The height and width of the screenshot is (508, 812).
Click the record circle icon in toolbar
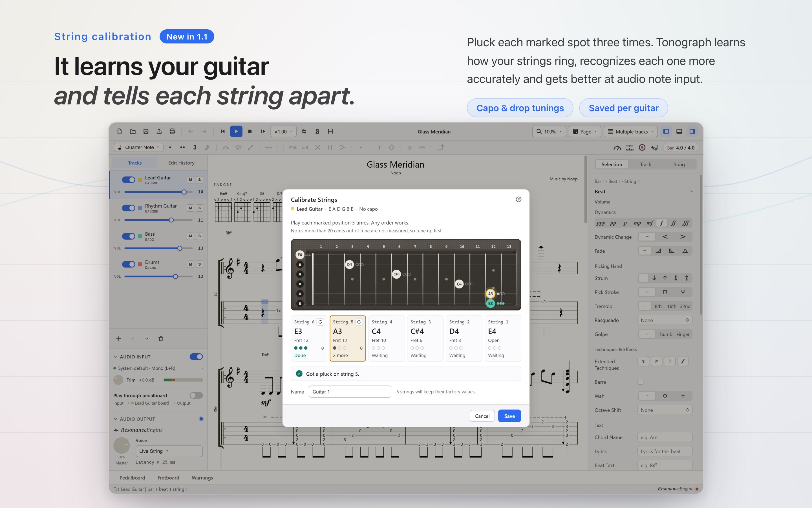pos(642,148)
